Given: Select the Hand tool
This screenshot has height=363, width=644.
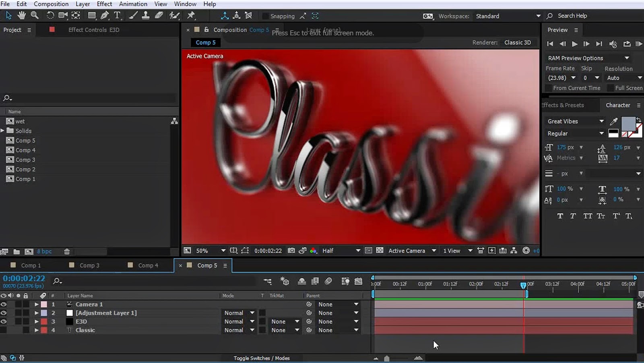Looking at the screenshot, I should 22,15.
